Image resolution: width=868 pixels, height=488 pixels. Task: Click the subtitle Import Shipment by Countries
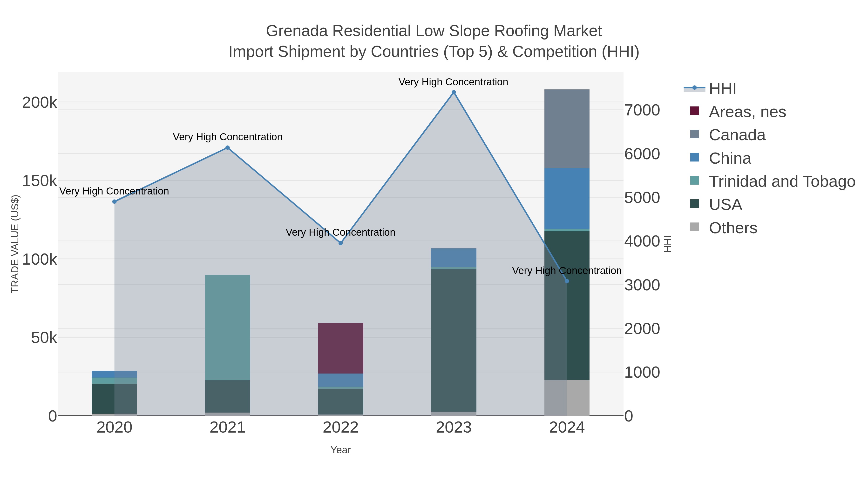(434, 52)
